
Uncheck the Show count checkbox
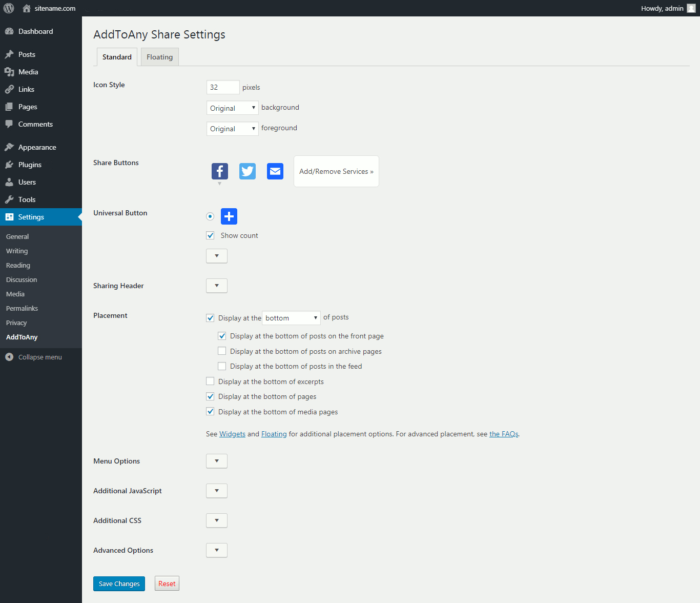210,235
